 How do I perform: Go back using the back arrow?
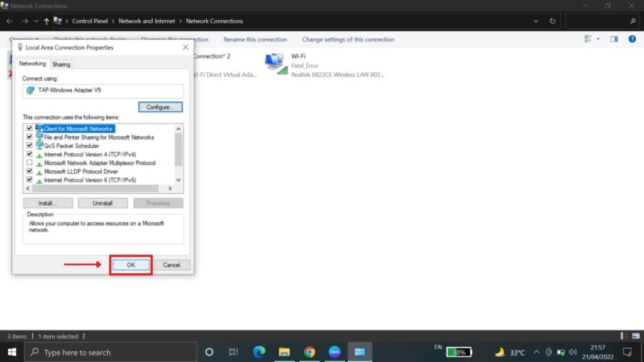pyautogui.click(x=10, y=21)
